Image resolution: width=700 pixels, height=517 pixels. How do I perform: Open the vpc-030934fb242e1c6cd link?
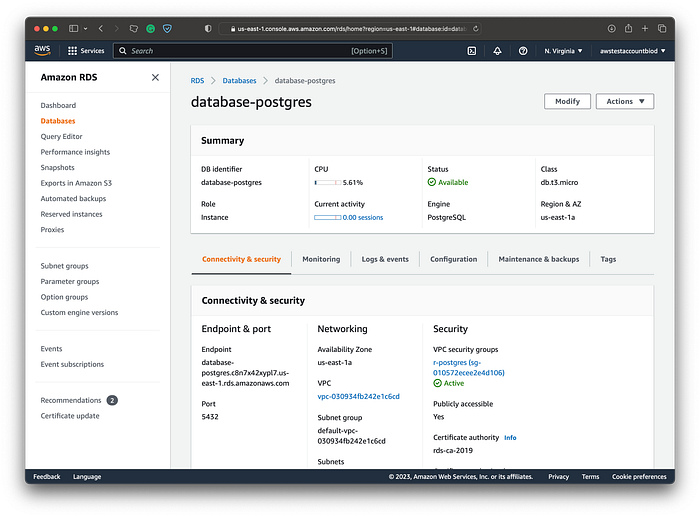point(358,396)
